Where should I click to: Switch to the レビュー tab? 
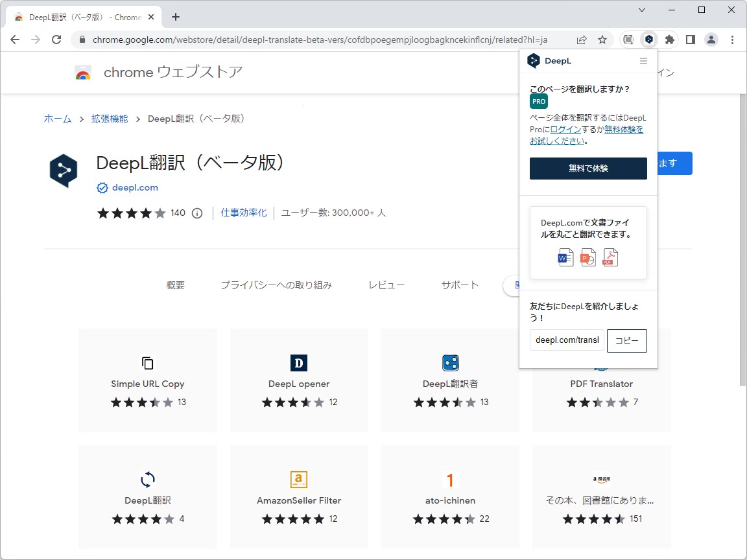click(x=386, y=285)
